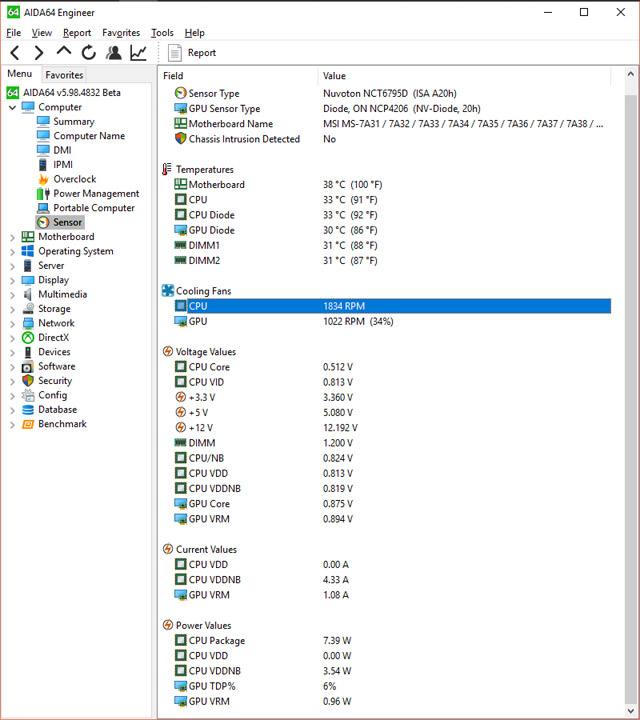Expand the Benchmark tree node
640x720 pixels.
tap(12, 425)
